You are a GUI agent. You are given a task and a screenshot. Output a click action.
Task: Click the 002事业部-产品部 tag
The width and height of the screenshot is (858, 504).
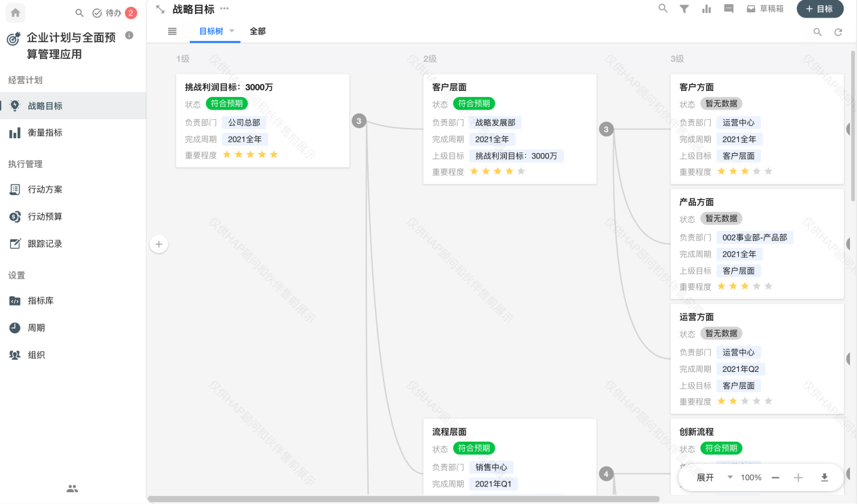[755, 238]
